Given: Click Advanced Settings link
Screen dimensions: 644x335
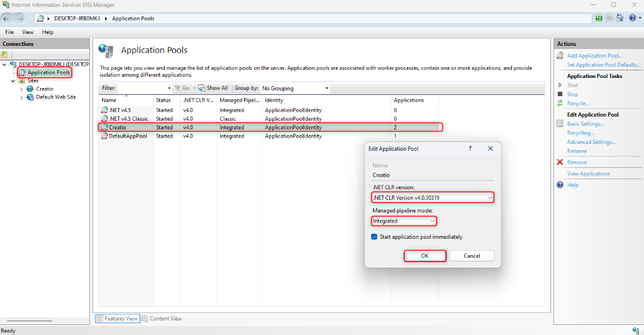Looking at the screenshot, I should pyautogui.click(x=591, y=141).
